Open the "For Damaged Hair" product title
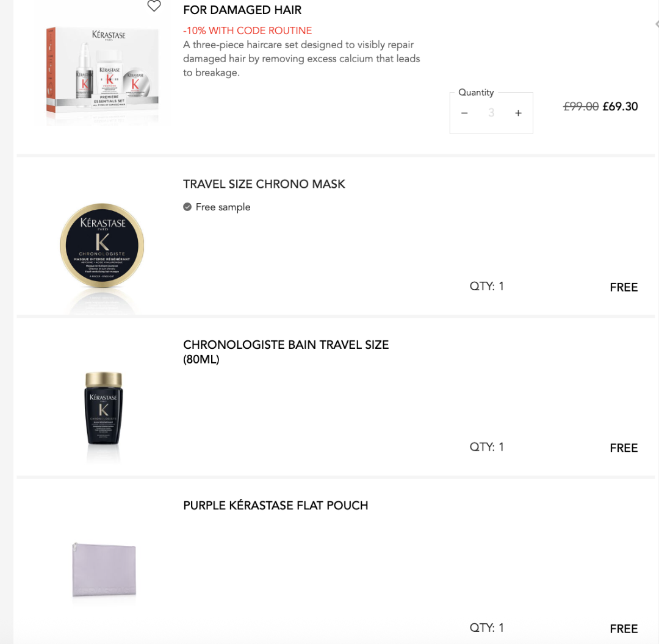659x644 pixels. pos(242,10)
